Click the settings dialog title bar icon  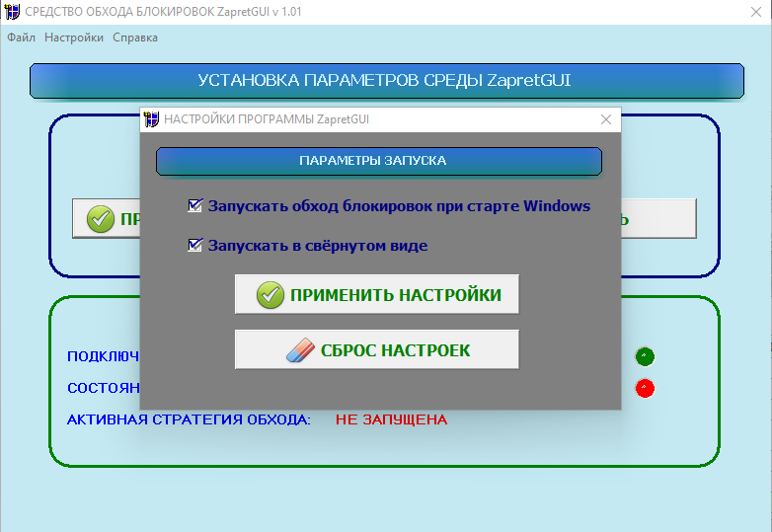[151, 119]
